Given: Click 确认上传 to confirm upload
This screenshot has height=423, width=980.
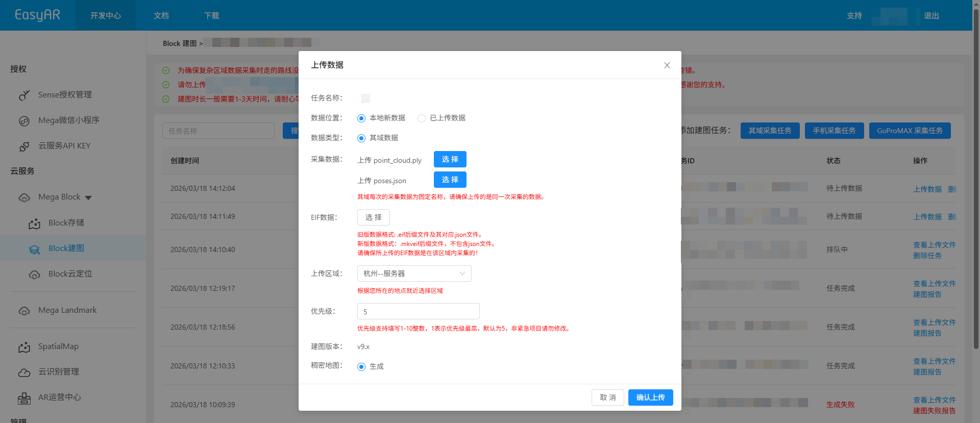Looking at the screenshot, I should [650, 397].
